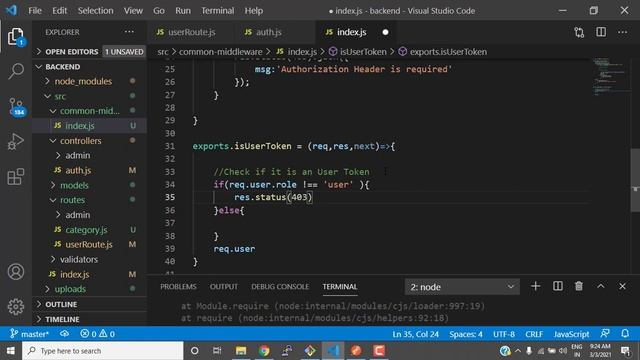Open Windows Start menu
This screenshot has height=360, width=640.
pos(11,351)
